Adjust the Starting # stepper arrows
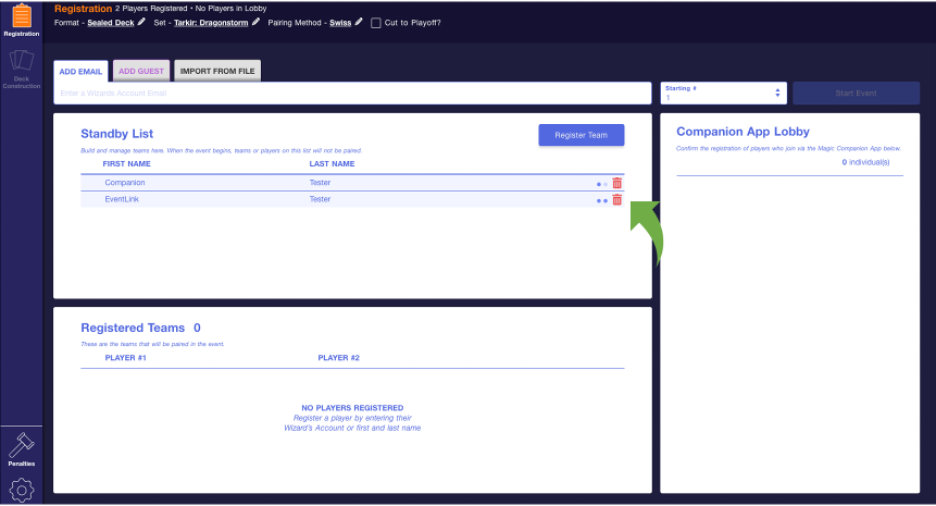936x506 pixels. [x=777, y=93]
